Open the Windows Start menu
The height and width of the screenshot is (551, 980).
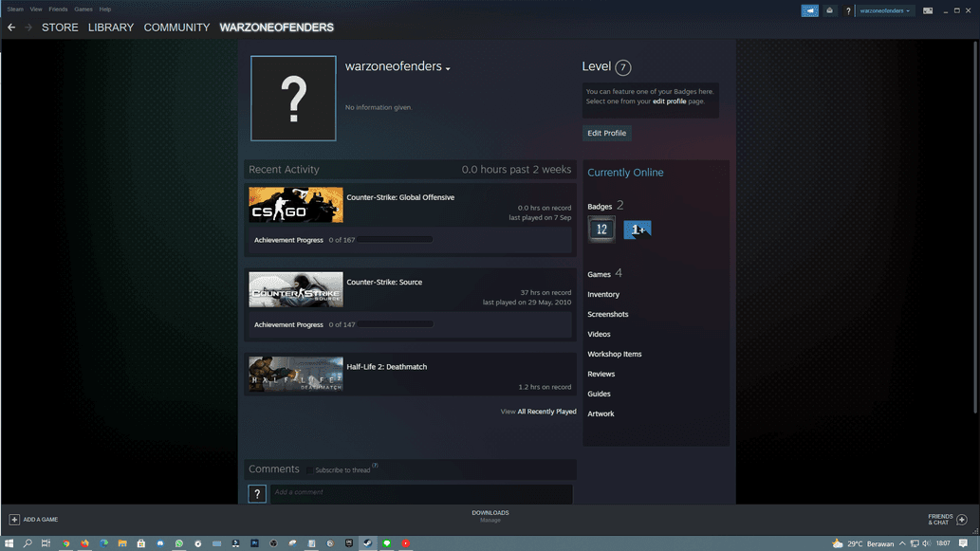click(x=9, y=543)
